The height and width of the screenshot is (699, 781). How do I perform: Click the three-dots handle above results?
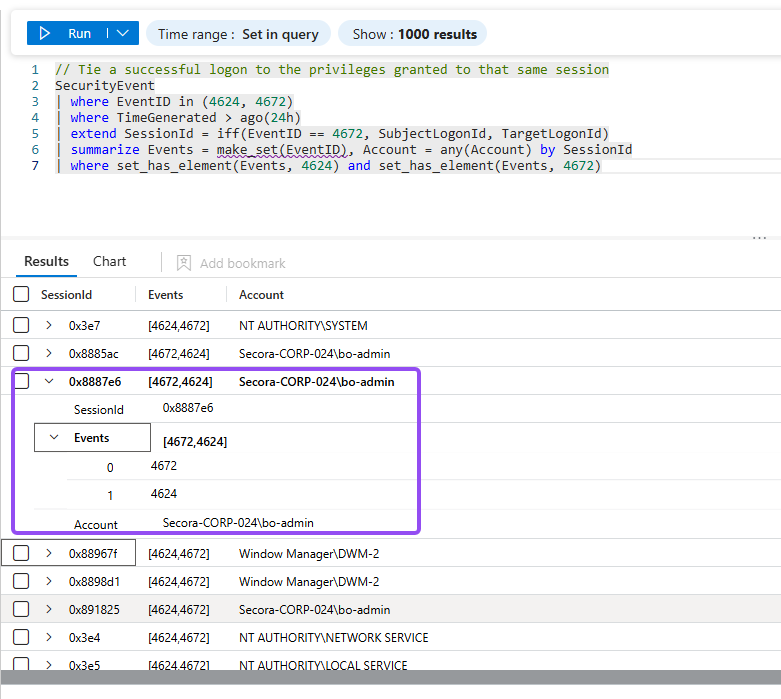(x=759, y=238)
